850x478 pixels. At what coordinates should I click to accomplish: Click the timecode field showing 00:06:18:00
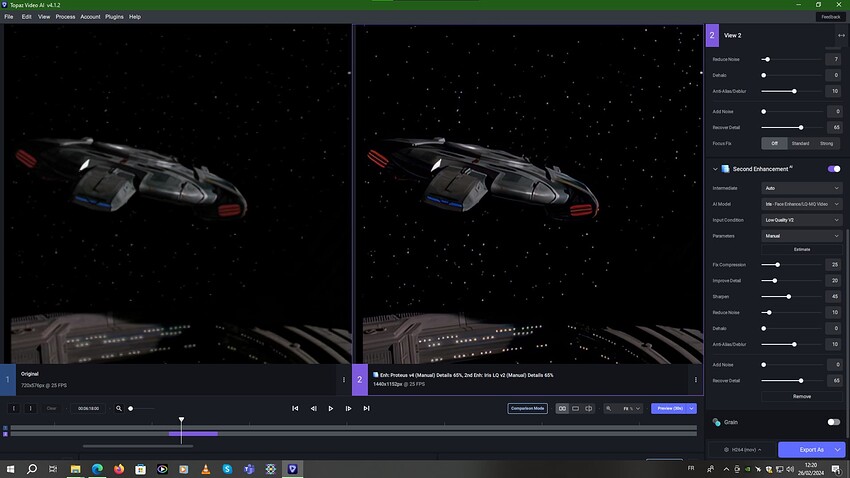88,408
